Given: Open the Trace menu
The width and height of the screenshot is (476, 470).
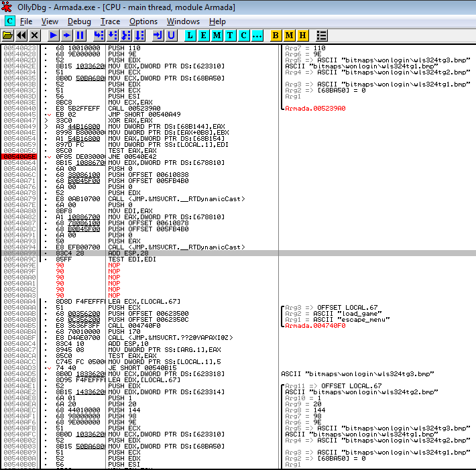Looking at the screenshot, I should (111, 21).
